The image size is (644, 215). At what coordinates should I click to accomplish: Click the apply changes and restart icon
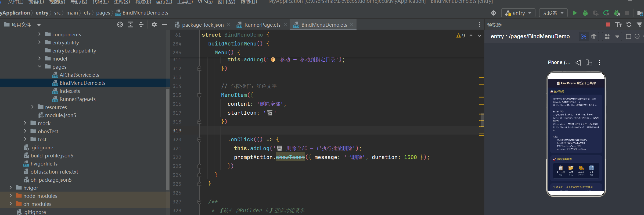coord(606,13)
